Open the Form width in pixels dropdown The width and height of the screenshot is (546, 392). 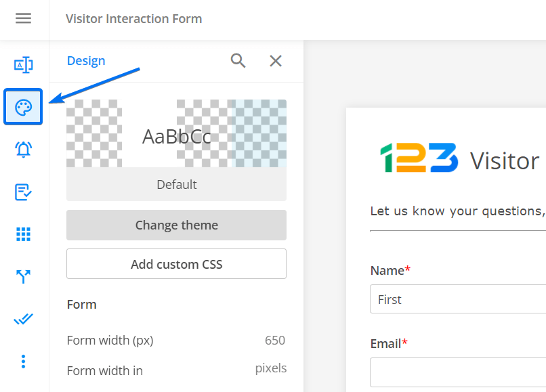tap(270, 369)
